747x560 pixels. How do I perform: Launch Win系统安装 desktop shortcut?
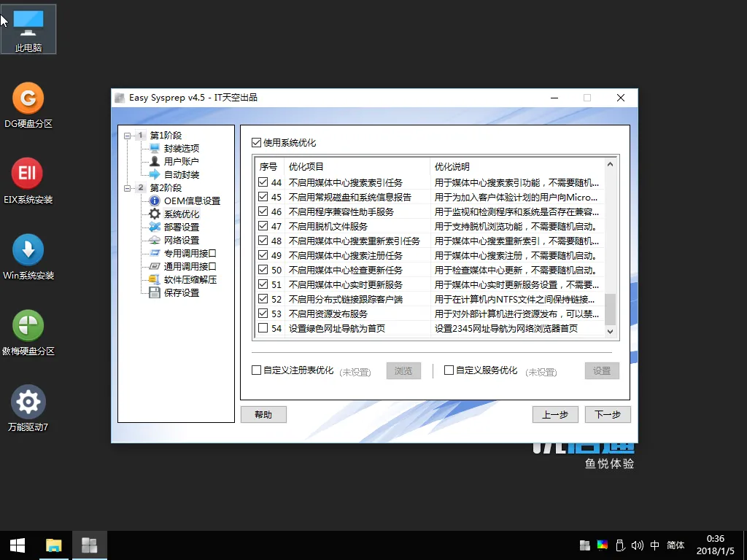28,257
